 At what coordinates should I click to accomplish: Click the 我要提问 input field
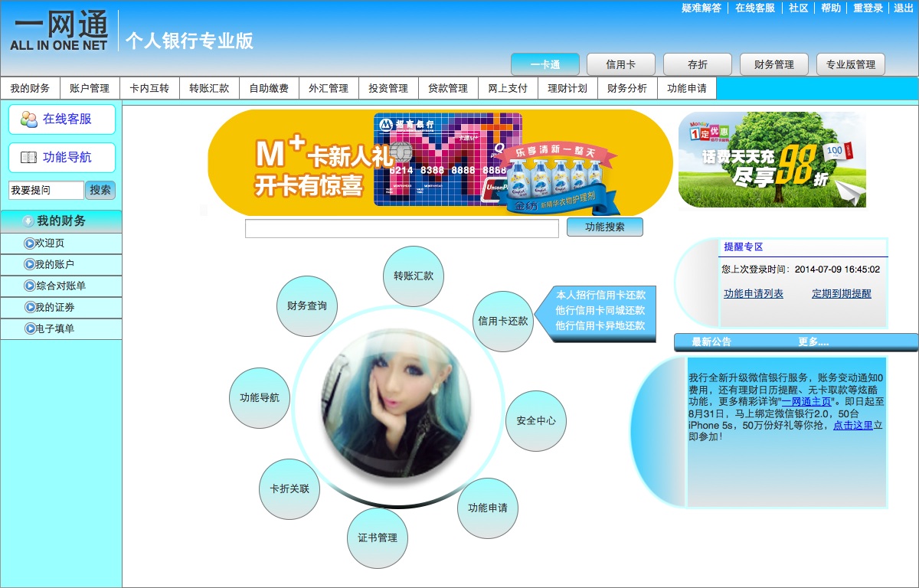click(x=46, y=190)
